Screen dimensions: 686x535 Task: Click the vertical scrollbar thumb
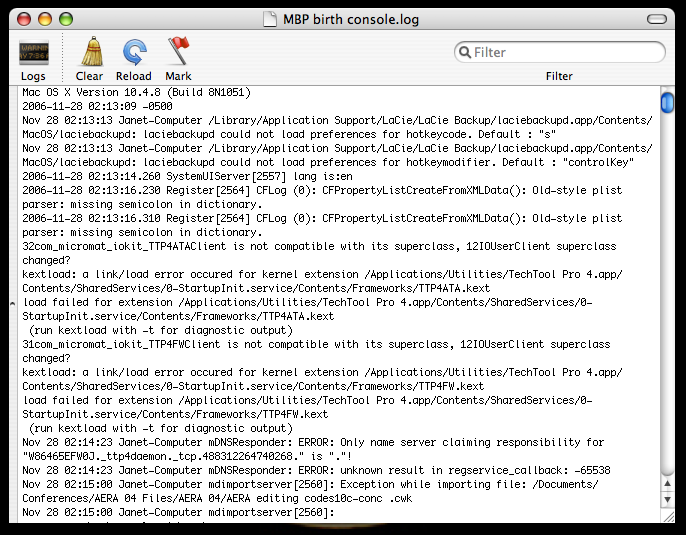(667, 103)
